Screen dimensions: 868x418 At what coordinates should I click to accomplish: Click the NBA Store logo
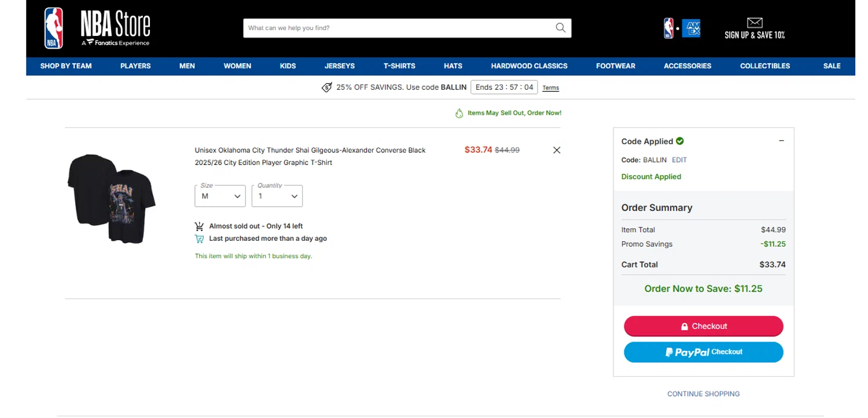(97, 28)
